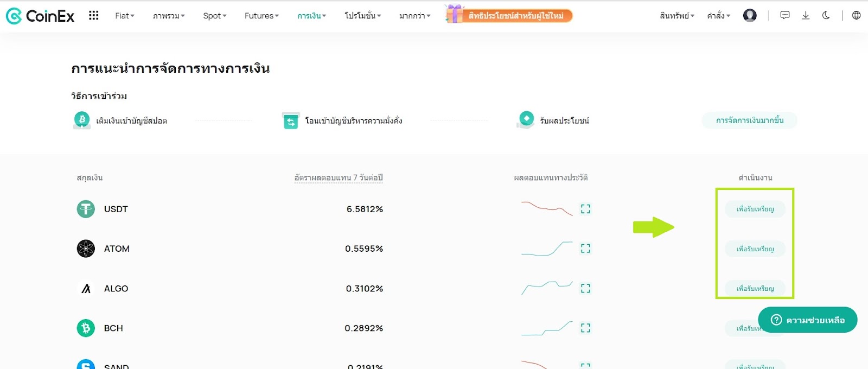Click the การจัดการเงินมากขึ้น button

[x=749, y=120]
